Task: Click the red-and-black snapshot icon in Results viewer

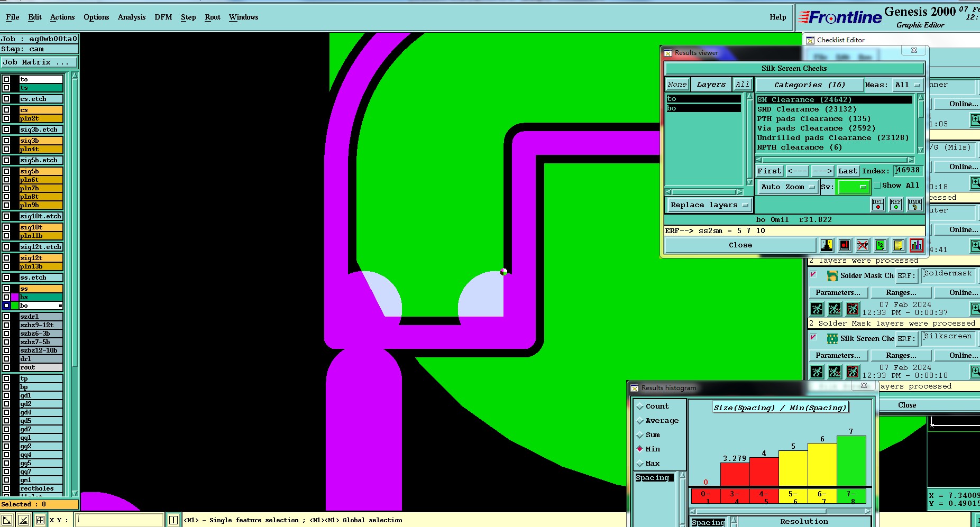Action: tap(845, 245)
